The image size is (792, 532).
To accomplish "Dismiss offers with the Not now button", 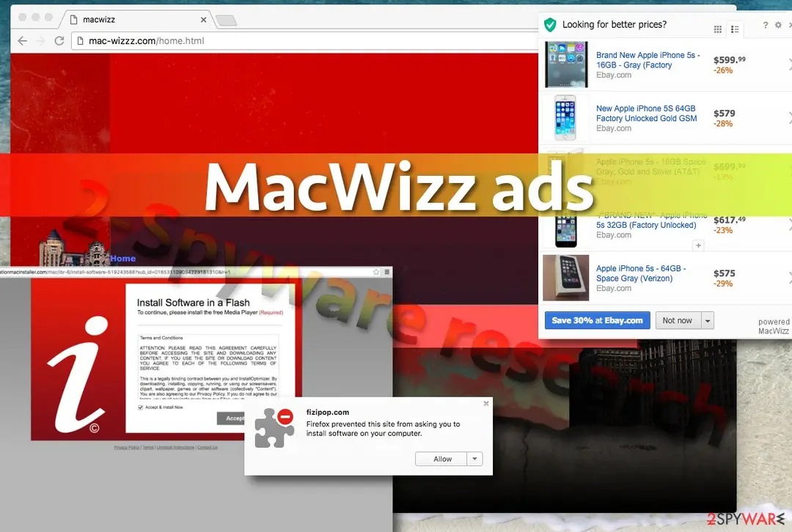I will [678, 320].
